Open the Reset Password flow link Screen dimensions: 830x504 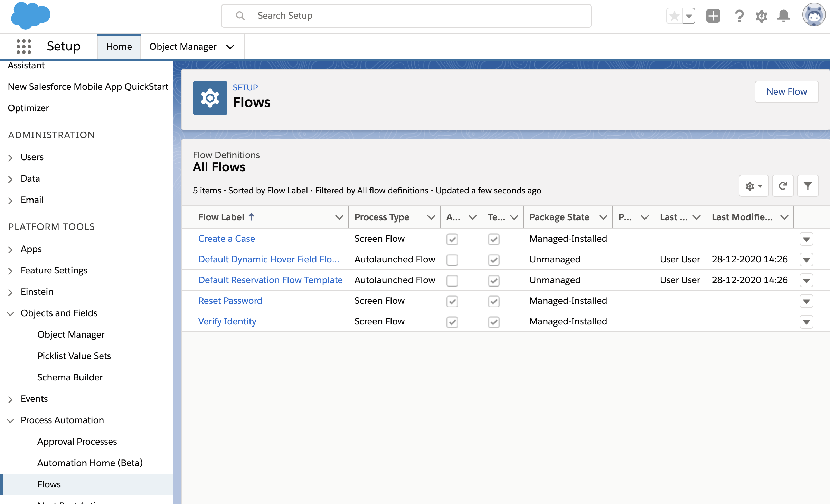pos(230,301)
